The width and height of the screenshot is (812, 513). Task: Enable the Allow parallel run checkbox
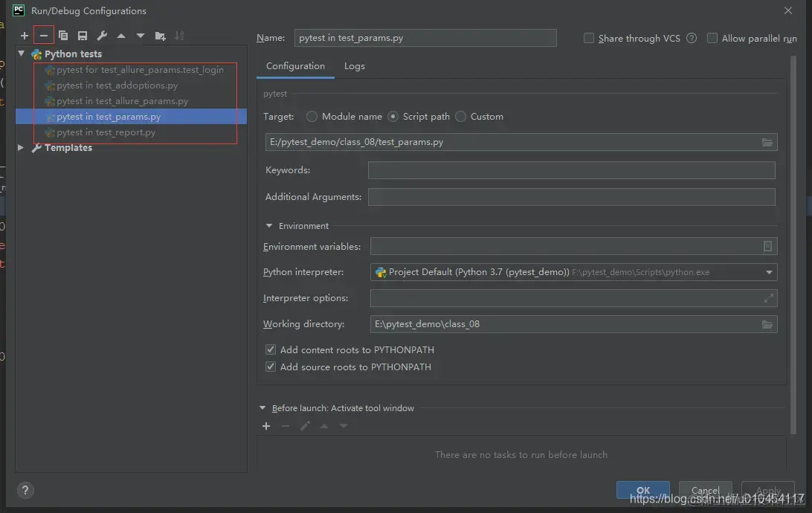pyautogui.click(x=712, y=39)
